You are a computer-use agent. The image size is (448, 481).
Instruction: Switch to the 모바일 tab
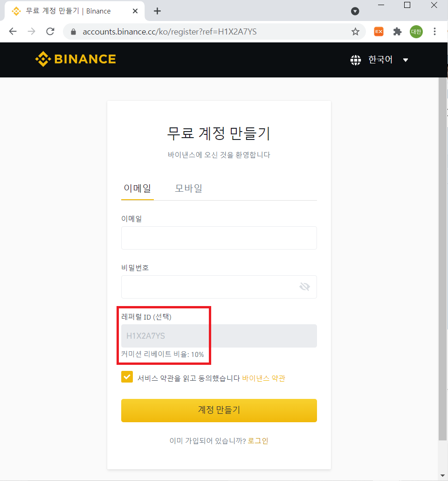(x=188, y=188)
